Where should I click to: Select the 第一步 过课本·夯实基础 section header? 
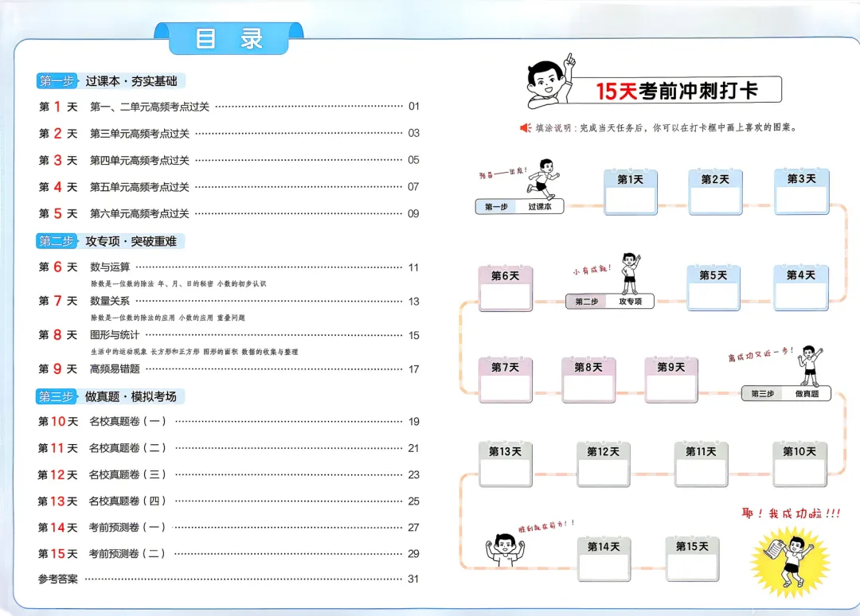110,81
